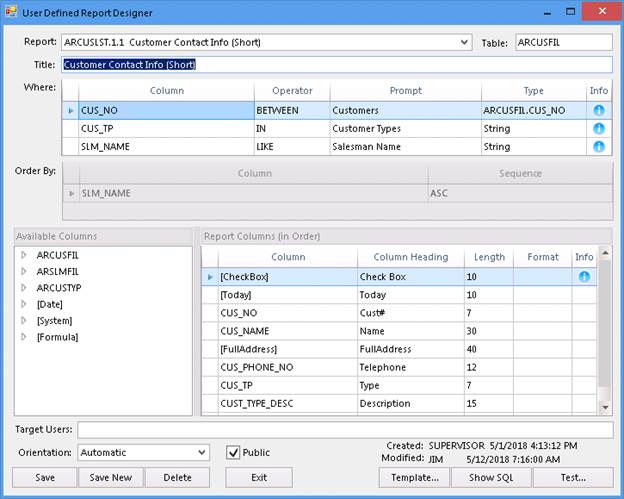Click the Show SQL button
Image resolution: width=624 pixels, height=499 pixels.
click(x=491, y=478)
